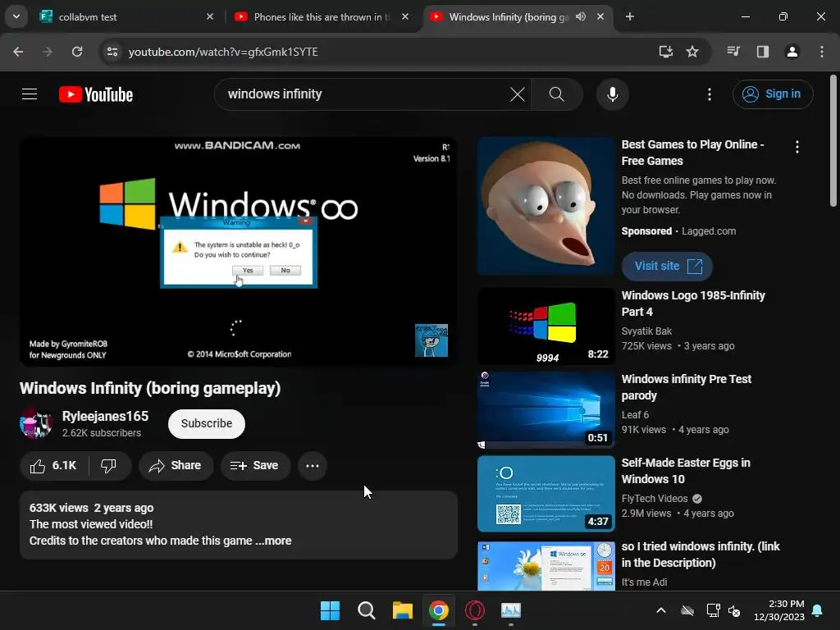This screenshot has height=630, width=840.
Task: Switch to Opera in the taskbar
Action: pyautogui.click(x=475, y=610)
